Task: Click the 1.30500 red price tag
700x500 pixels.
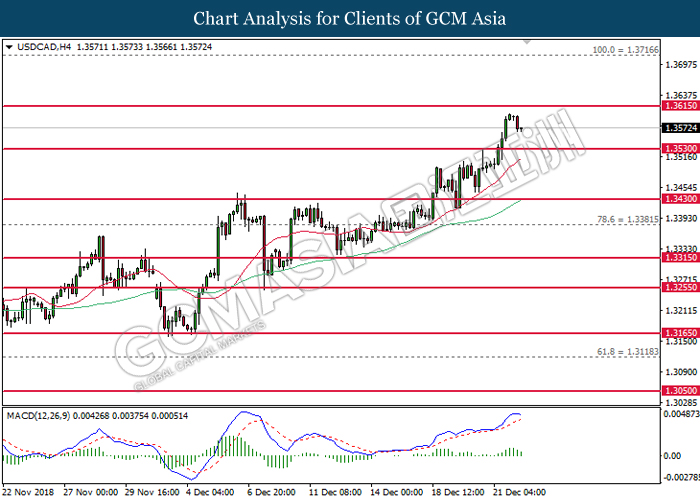Action: pos(681,391)
